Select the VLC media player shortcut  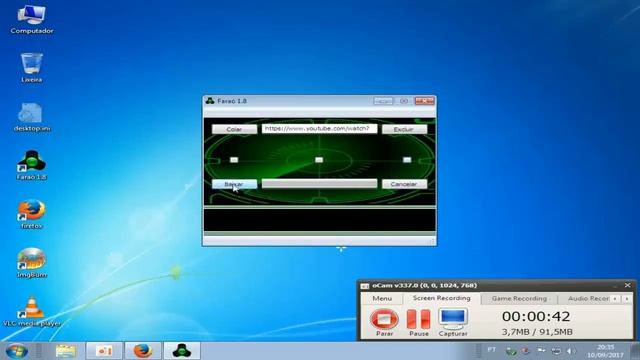[31, 312]
